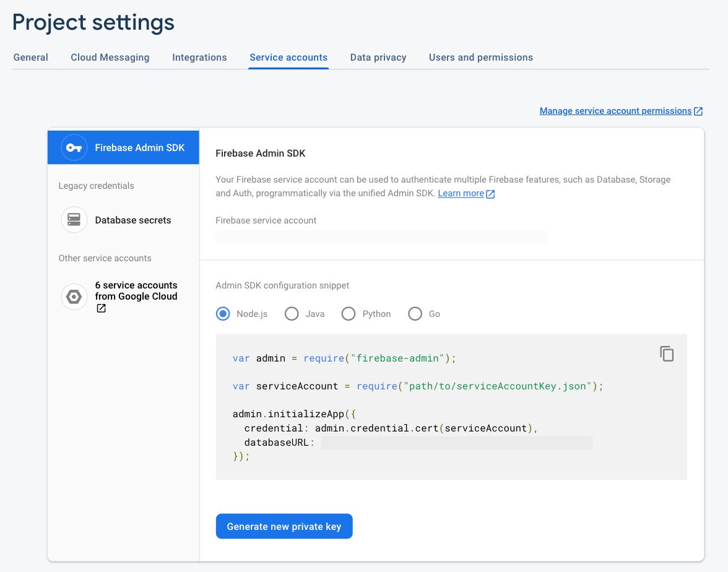Click the Database secrets server icon
The image size is (728, 572).
coord(74,220)
